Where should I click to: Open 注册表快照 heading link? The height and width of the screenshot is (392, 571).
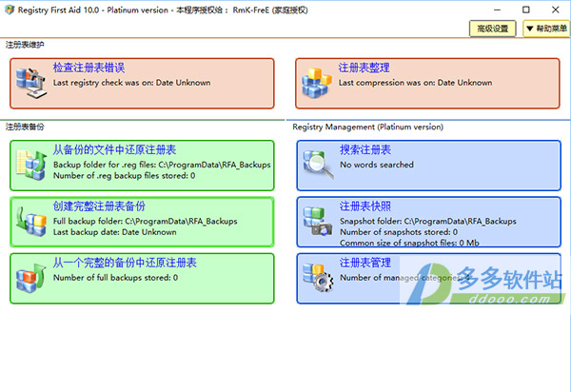365,206
